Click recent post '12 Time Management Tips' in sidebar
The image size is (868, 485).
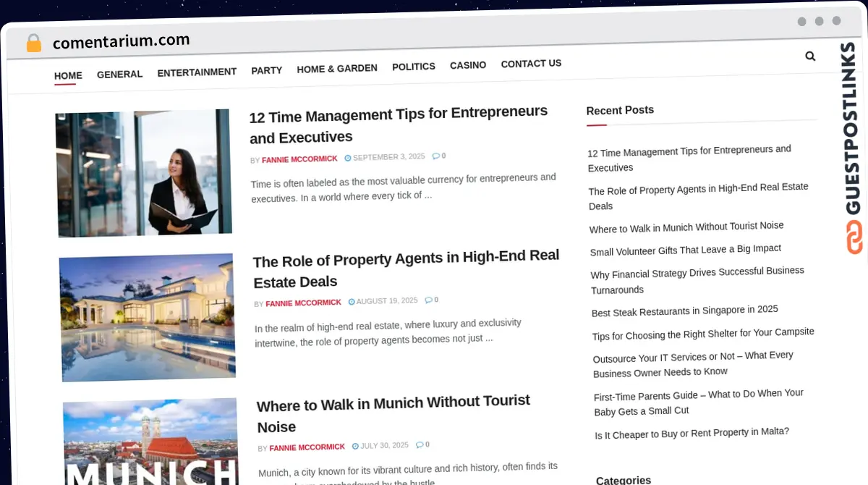(x=689, y=159)
